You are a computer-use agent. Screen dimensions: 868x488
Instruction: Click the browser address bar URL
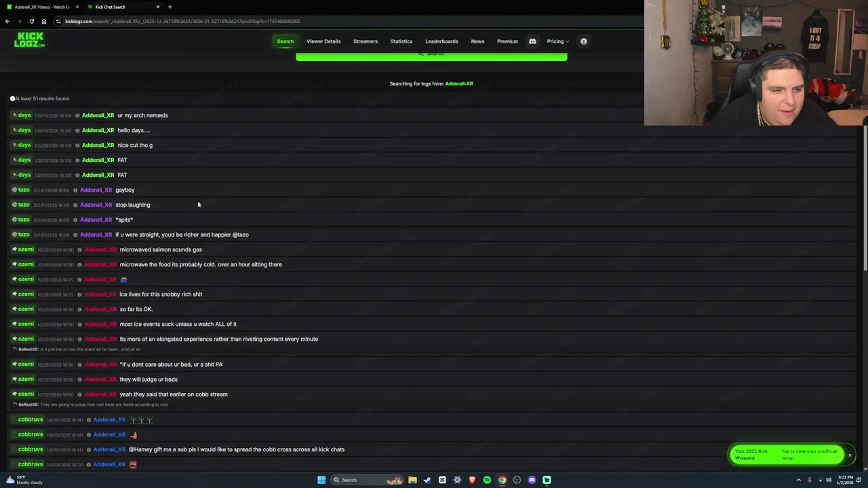point(183,21)
